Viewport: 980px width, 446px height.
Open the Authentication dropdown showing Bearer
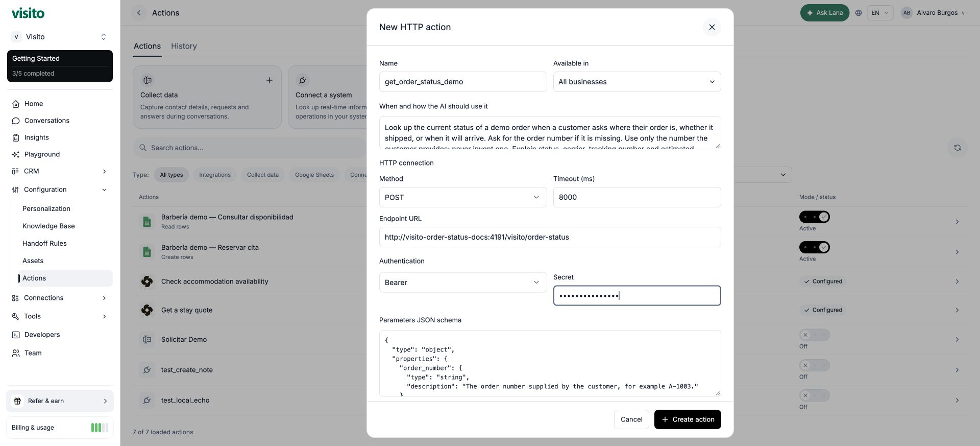coord(463,283)
